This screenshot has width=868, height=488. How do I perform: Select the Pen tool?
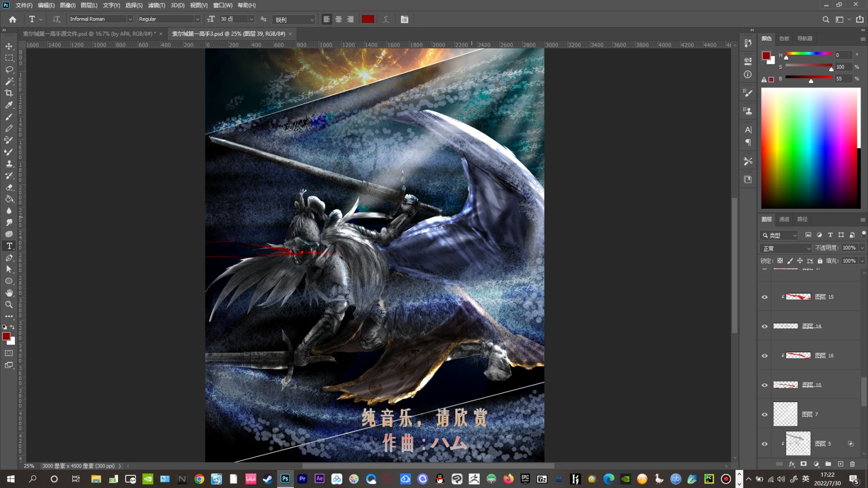(x=9, y=258)
